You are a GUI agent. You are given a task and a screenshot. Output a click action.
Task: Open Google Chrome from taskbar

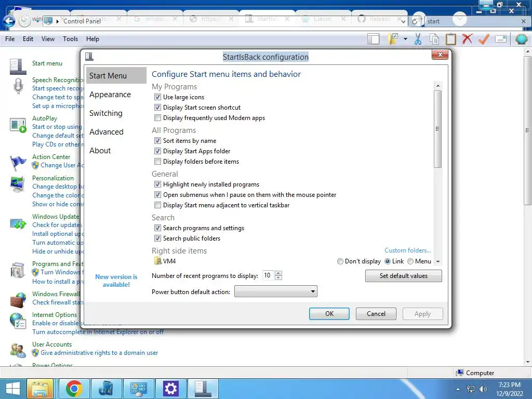tap(74, 389)
